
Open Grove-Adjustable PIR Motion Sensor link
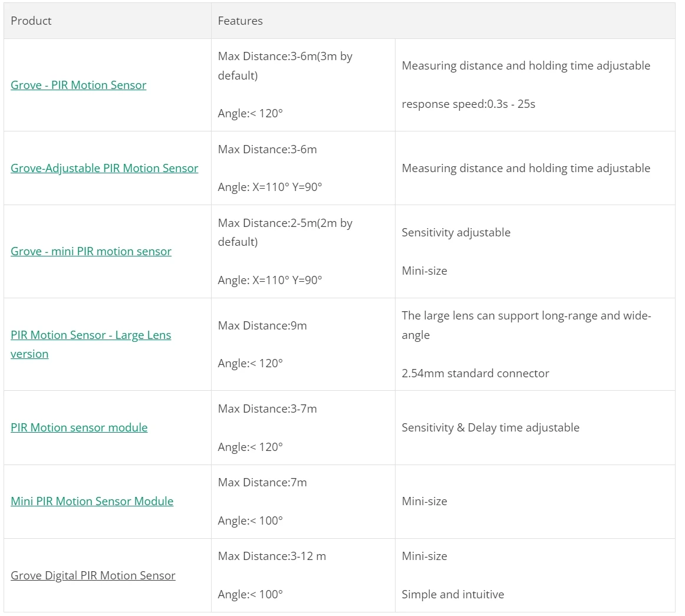[104, 168]
